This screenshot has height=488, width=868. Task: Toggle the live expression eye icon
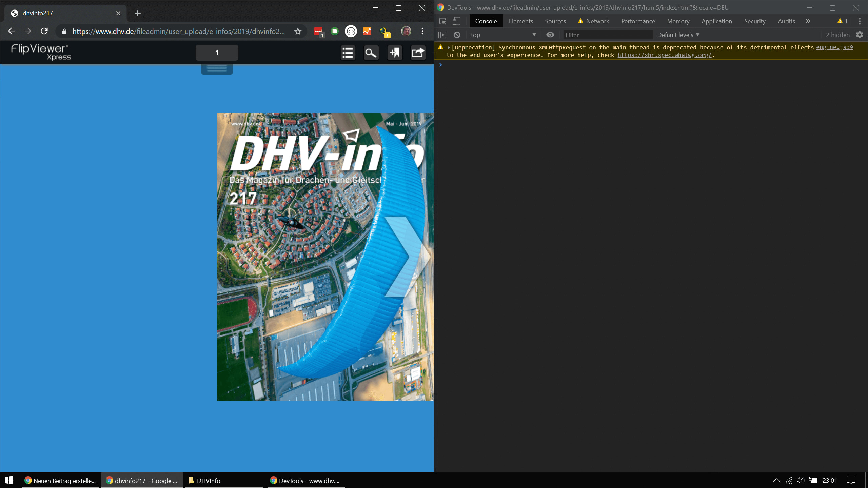pyautogui.click(x=550, y=35)
